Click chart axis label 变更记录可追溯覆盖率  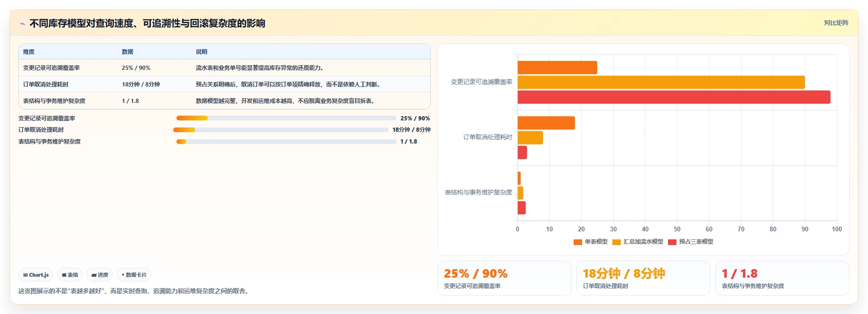pos(481,82)
